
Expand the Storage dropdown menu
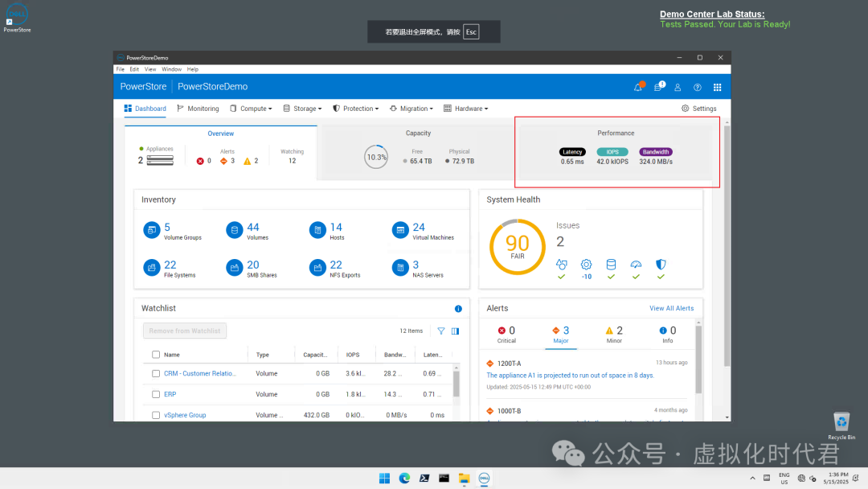tap(302, 109)
